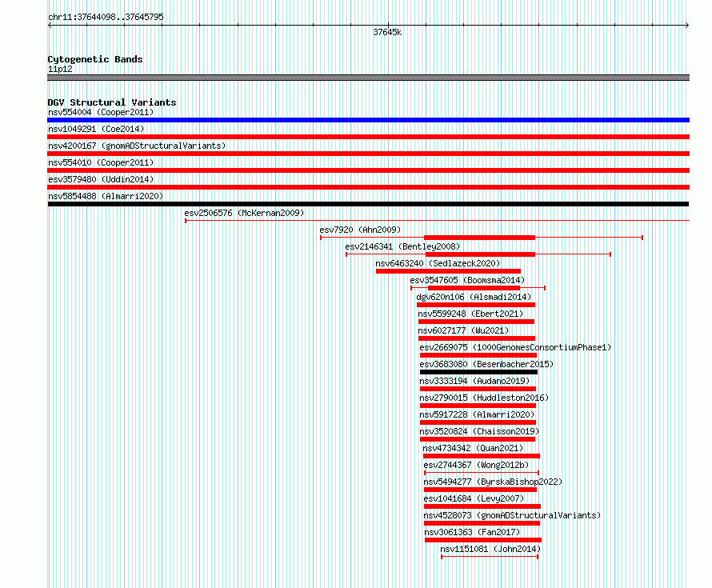712x588 pixels.
Task: Select the blue nsv554004 variant bar
Action: pyautogui.click(x=368, y=120)
